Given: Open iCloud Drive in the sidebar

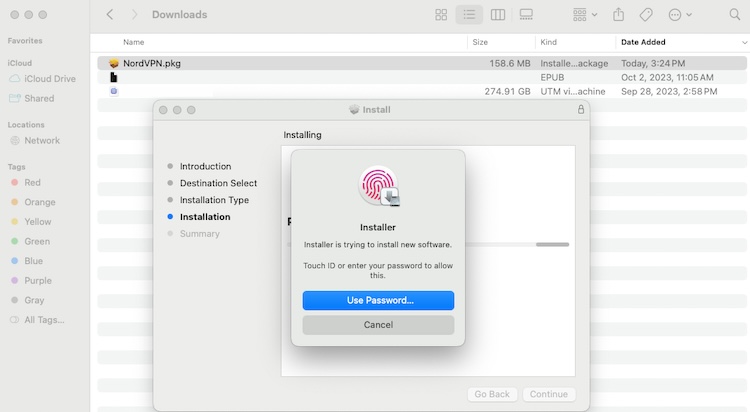Looking at the screenshot, I should 44,78.
